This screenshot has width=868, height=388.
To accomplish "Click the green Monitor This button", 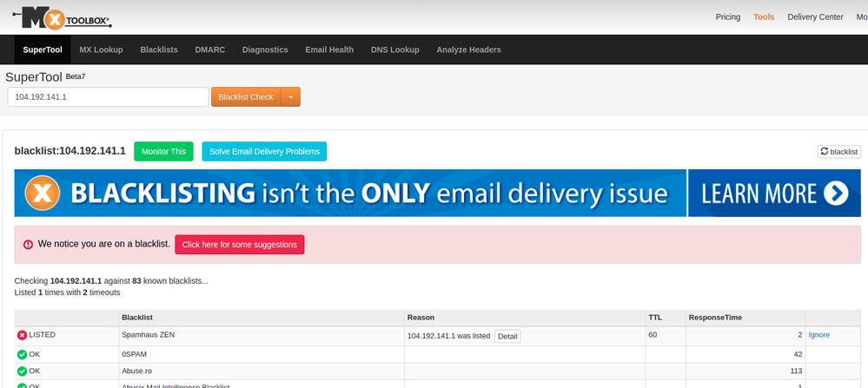I will [x=164, y=151].
